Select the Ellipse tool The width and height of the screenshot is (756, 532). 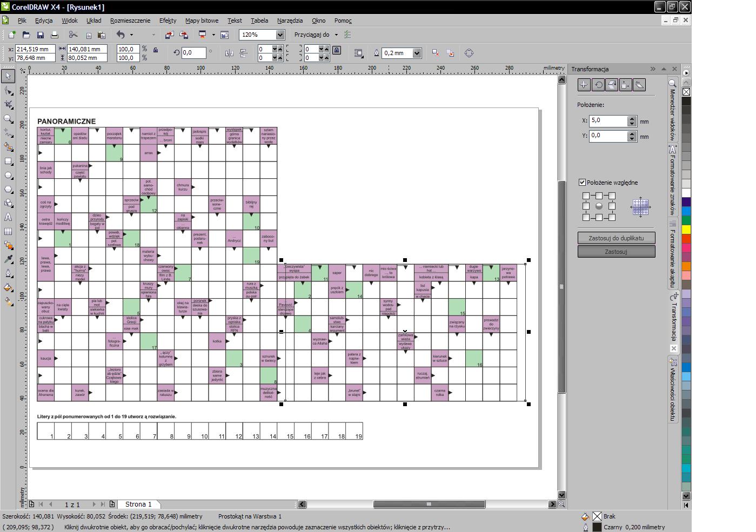8,176
